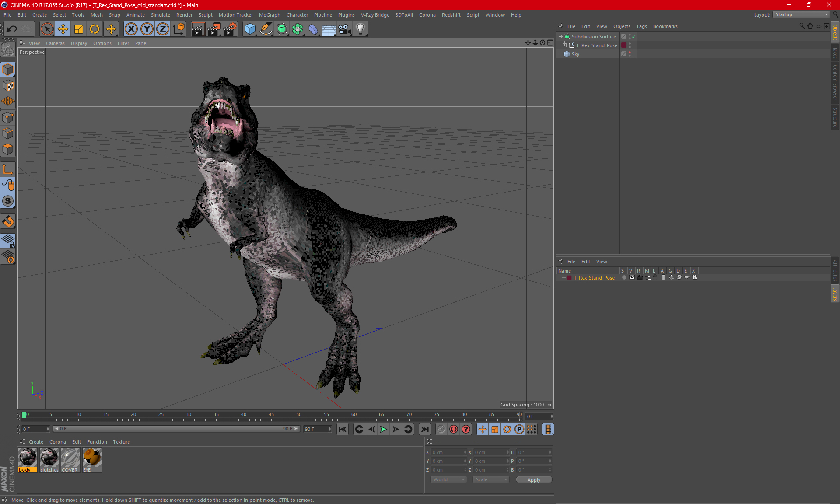Toggle layer lock for T_Rex_Stand_Pose
The width and height of the screenshot is (840, 504).
pos(655,277)
